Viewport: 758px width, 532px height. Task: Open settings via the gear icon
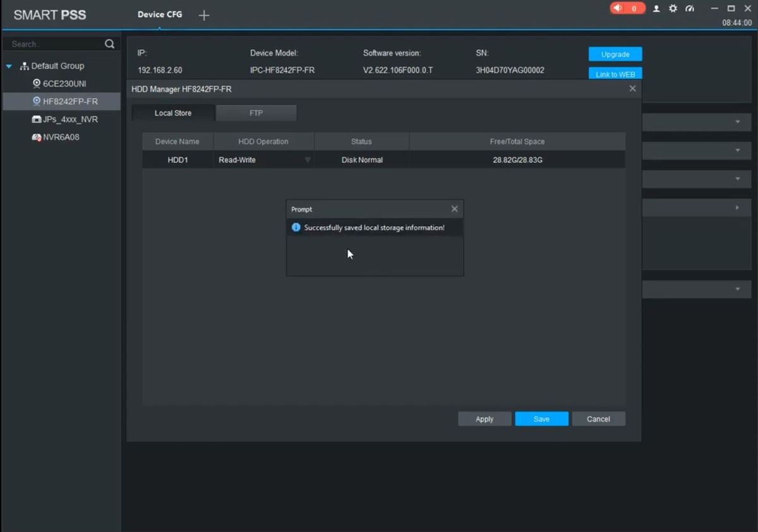coord(673,9)
